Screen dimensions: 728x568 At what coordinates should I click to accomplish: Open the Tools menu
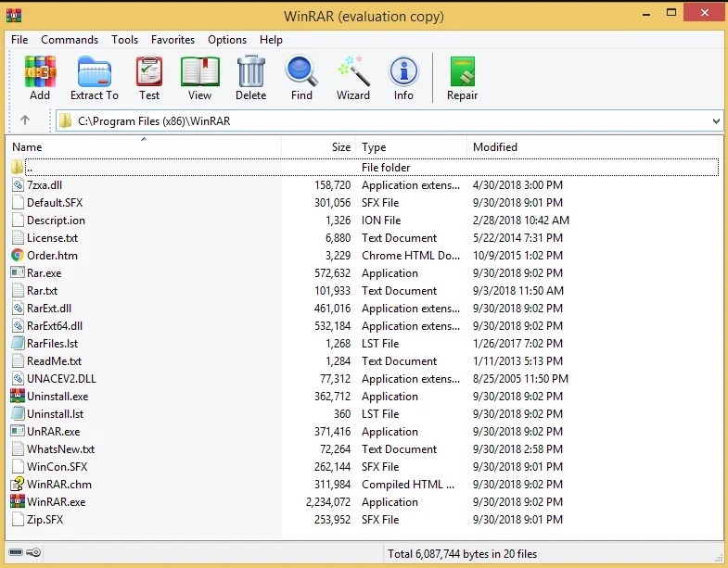125,40
